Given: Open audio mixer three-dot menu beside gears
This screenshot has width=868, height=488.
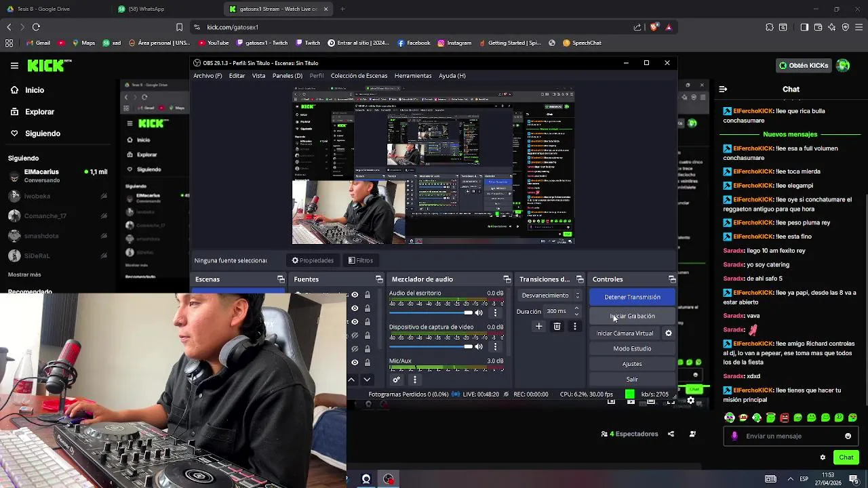Looking at the screenshot, I should [x=415, y=380].
